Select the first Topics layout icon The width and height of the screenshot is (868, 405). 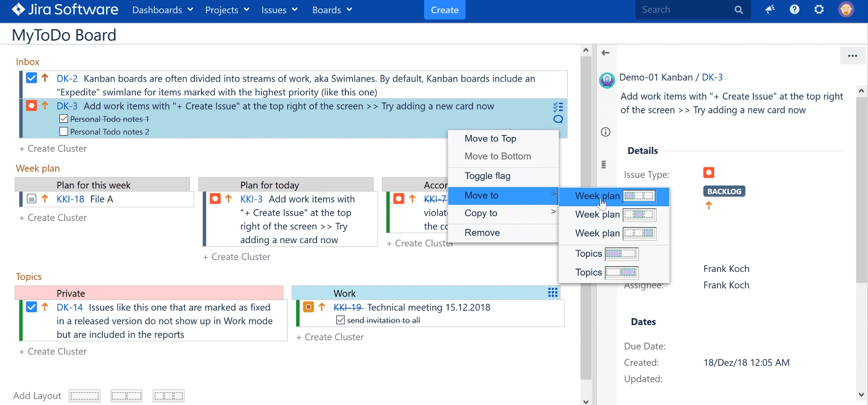coord(622,254)
